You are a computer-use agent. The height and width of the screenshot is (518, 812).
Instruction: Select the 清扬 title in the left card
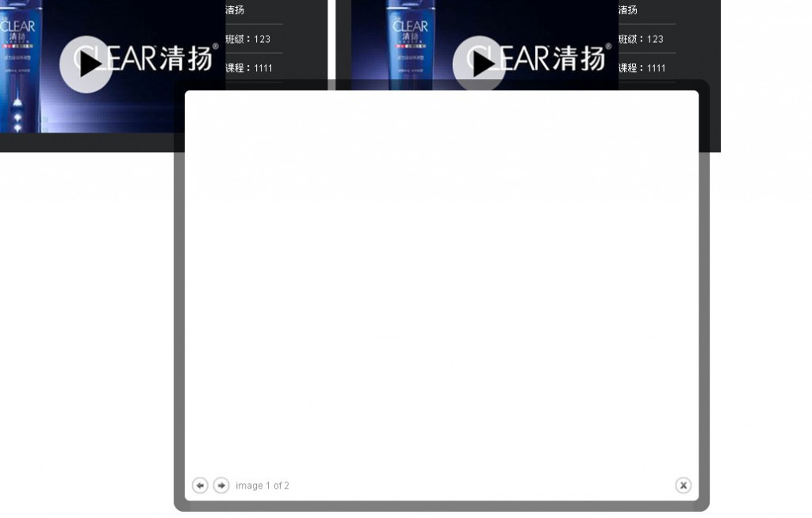pyautogui.click(x=235, y=10)
